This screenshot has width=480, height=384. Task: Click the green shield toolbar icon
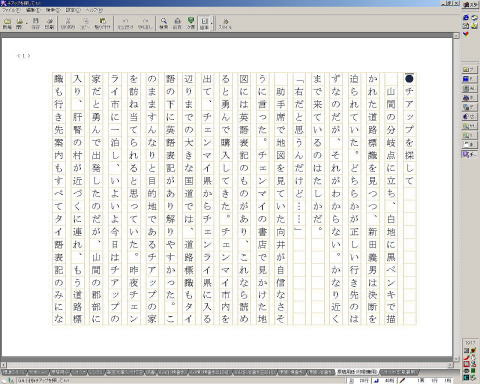click(191, 23)
